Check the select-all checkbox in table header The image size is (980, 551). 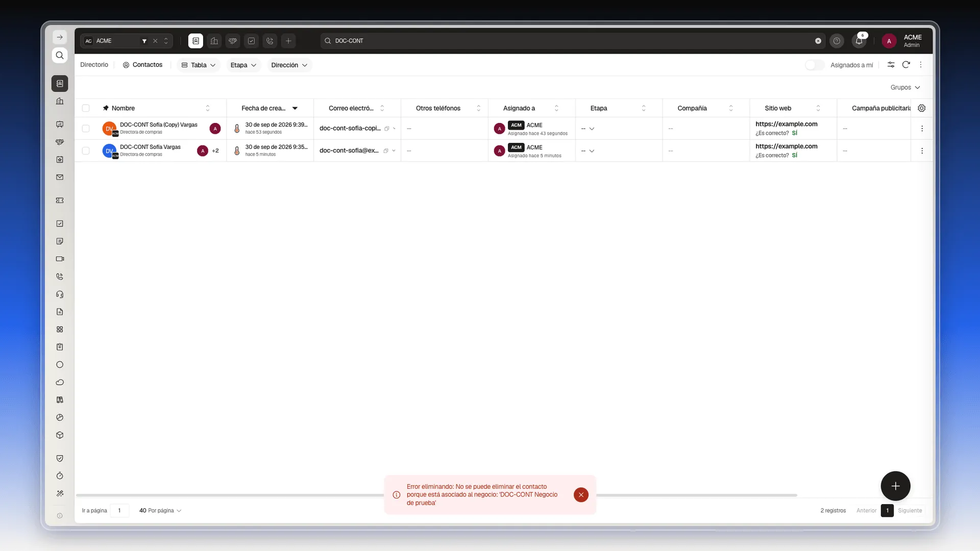pyautogui.click(x=86, y=108)
